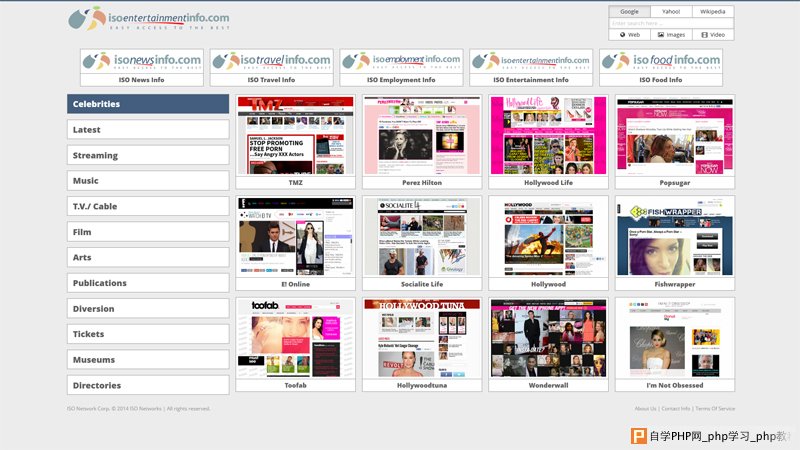Open the Hollywoodtuna site thumbnail
Screen dimensions: 800x450
(x=422, y=338)
